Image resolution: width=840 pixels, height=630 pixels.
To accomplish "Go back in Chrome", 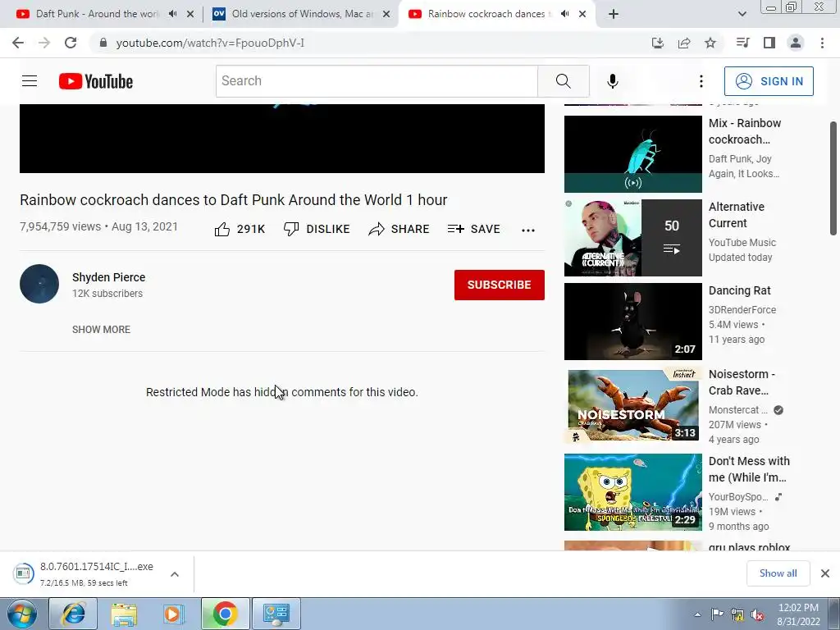I will click(18, 43).
